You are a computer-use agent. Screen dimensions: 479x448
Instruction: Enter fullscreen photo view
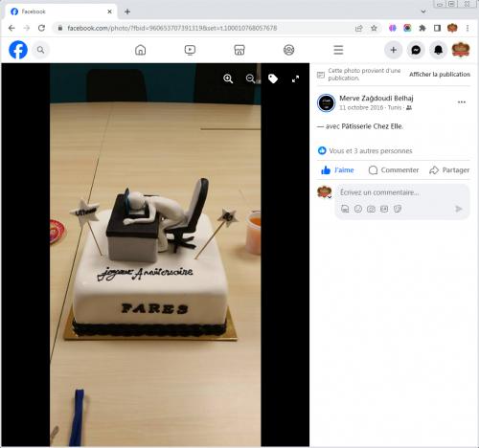pos(295,78)
